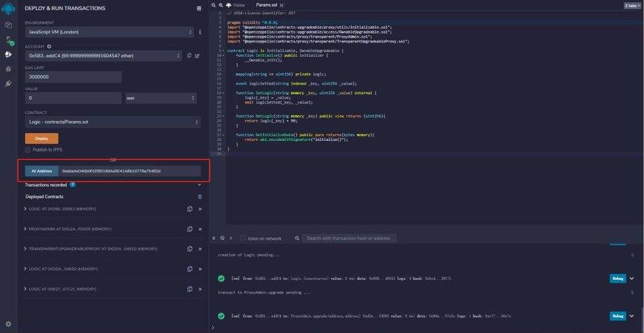Click the At Address button
This screenshot has height=333, width=644.
pyautogui.click(x=38, y=171)
